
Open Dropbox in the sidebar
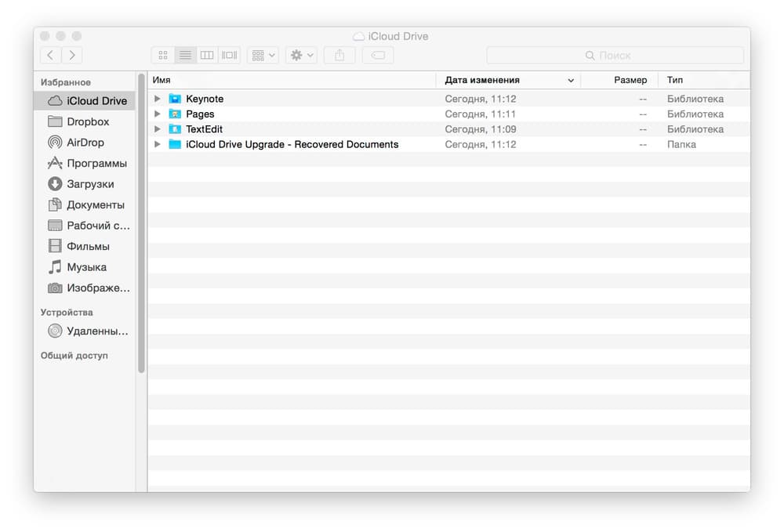coord(85,121)
